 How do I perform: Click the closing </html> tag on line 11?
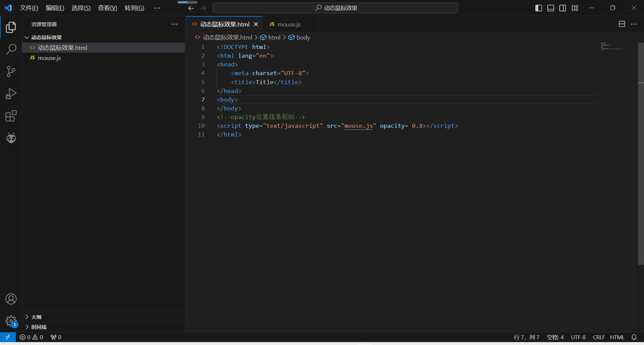pos(229,134)
